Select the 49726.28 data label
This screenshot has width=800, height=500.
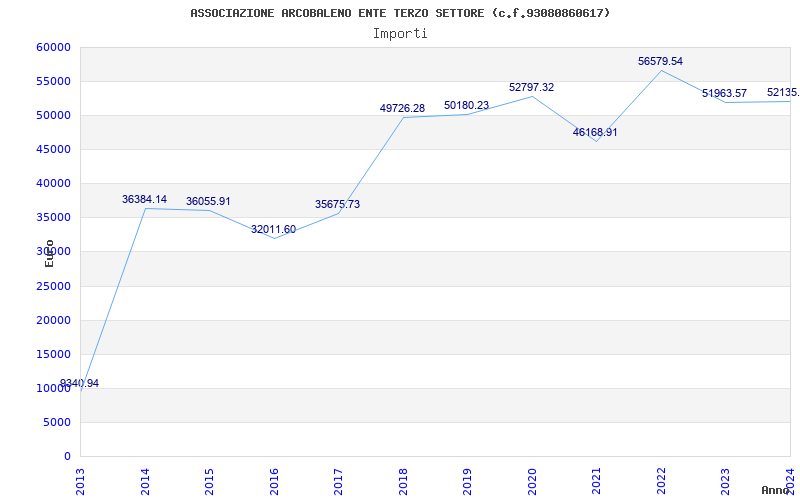402,109
